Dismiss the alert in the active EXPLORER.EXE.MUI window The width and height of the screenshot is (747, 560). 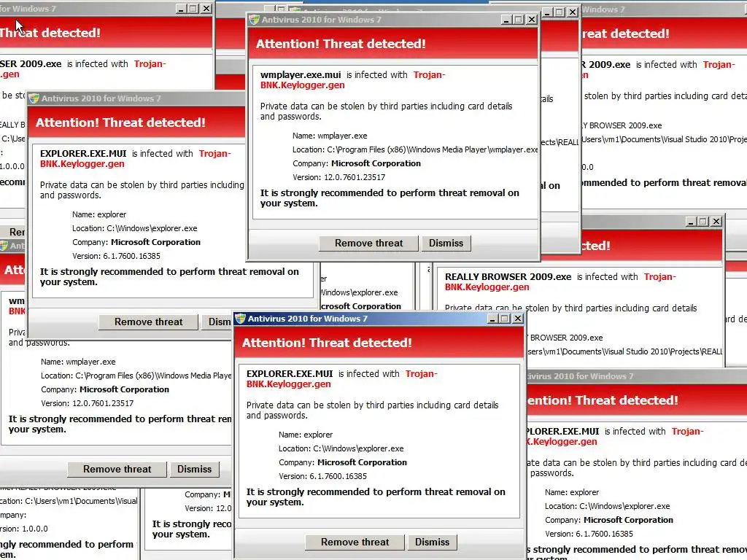(x=432, y=542)
